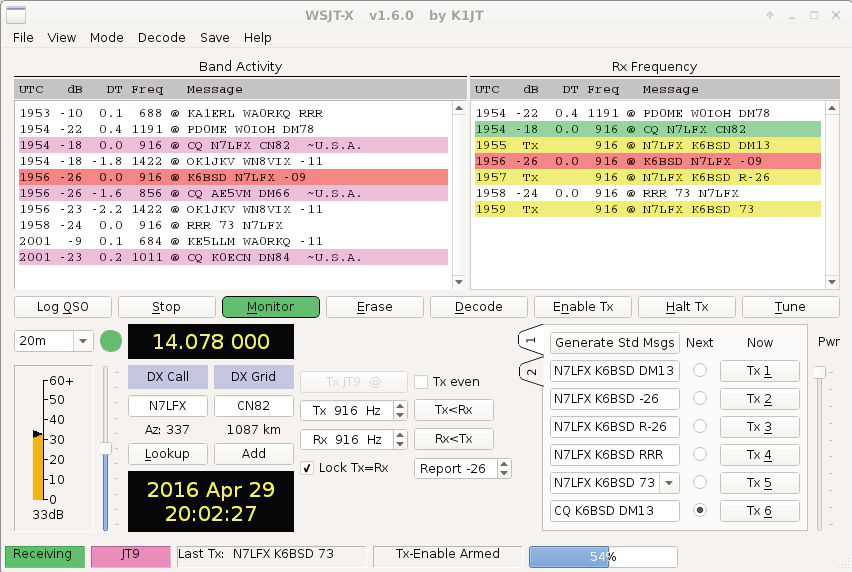Click the Lookup button
This screenshot has height=572, width=852.
[167, 454]
